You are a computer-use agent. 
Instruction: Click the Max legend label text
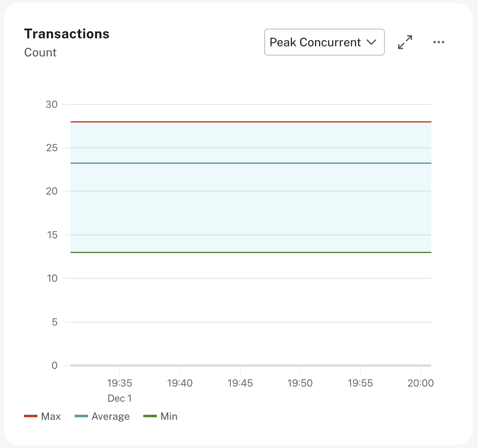[x=51, y=416]
